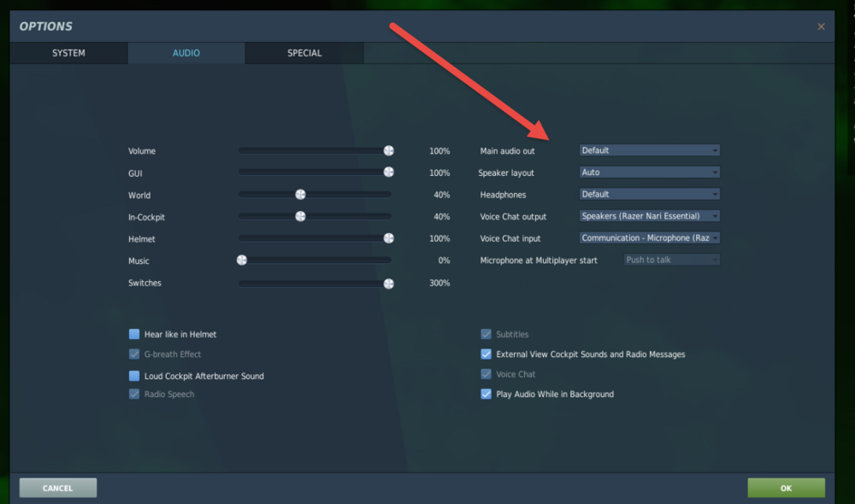Click the World volume slider handle

point(300,195)
